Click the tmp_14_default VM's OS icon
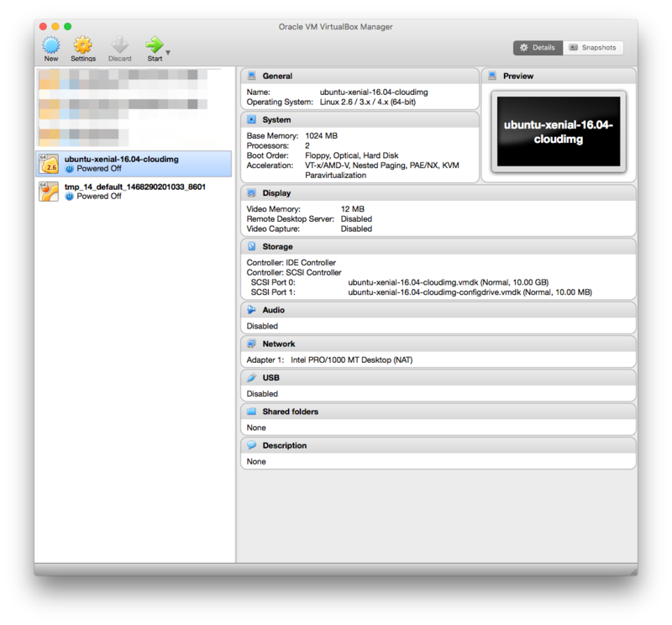The image size is (672, 625). point(49,192)
